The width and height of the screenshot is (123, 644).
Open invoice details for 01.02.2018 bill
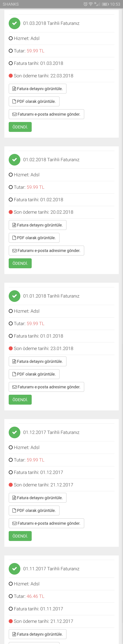click(x=37, y=225)
